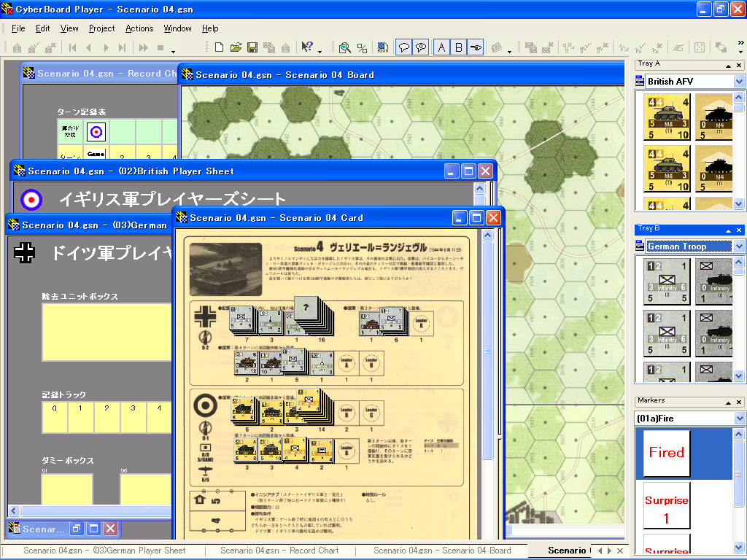Screen dimensions: 747x560
Task: Expand the toolbar overflow chevron
Action: click(740, 43)
